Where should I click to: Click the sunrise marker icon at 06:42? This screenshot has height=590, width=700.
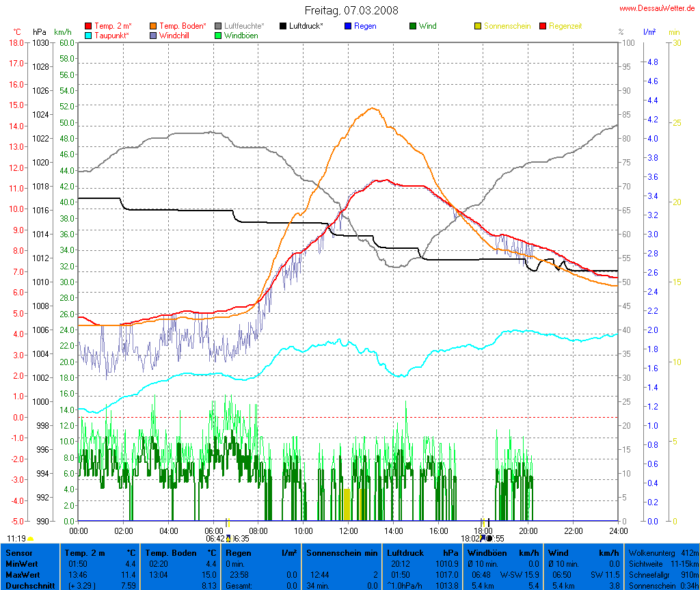click(228, 538)
